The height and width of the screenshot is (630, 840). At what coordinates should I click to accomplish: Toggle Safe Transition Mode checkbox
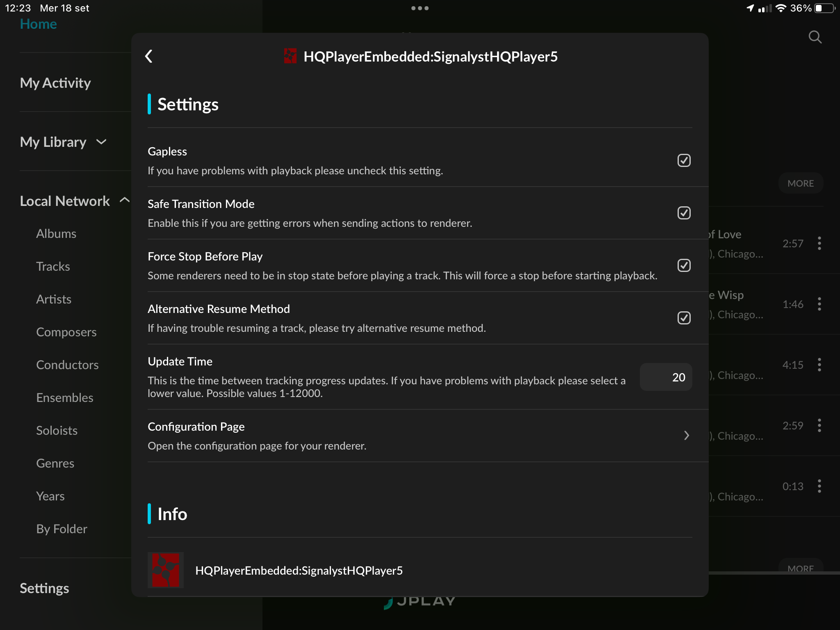684,213
